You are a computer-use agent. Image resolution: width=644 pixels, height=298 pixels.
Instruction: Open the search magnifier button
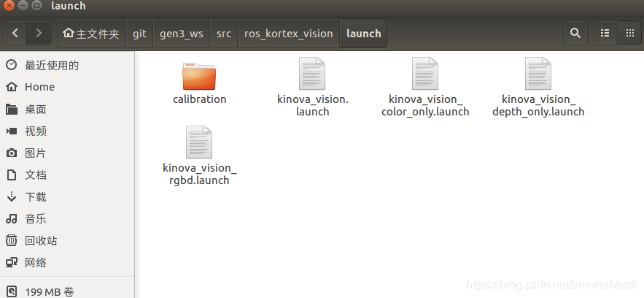click(x=575, y=34)
